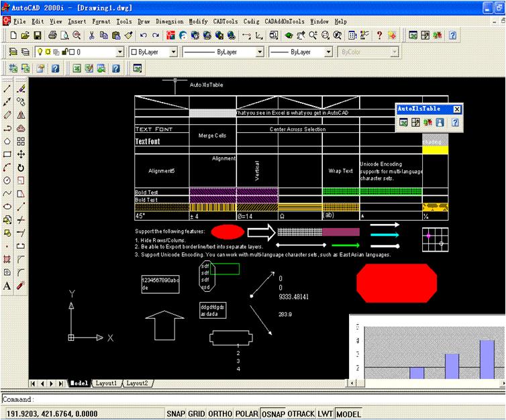
Task: Toggle GRID display in status bar
Action: coord(197,413)
